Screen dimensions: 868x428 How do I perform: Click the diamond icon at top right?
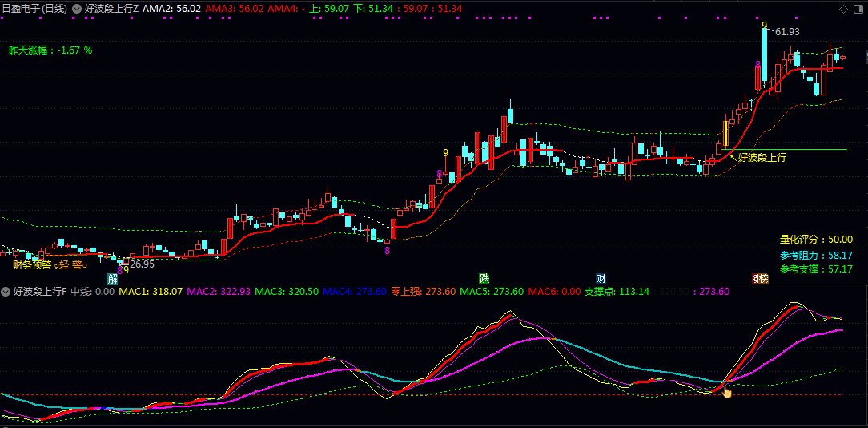click(x=842, y=9)
